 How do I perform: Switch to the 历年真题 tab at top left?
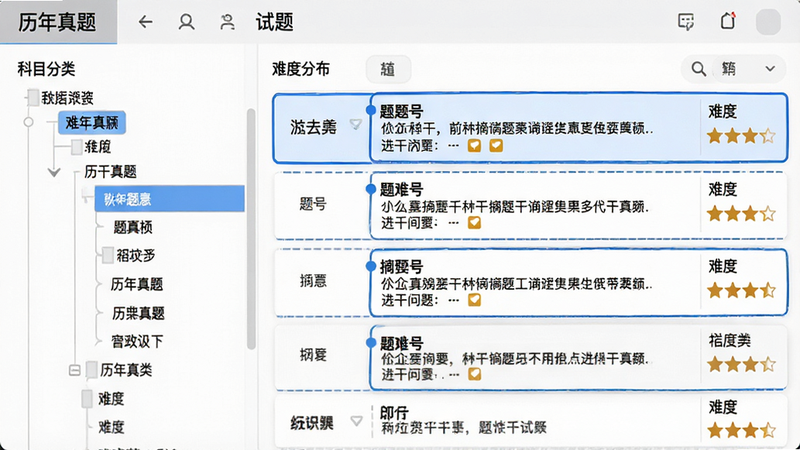pyautogui.click(x=58, y=22)
